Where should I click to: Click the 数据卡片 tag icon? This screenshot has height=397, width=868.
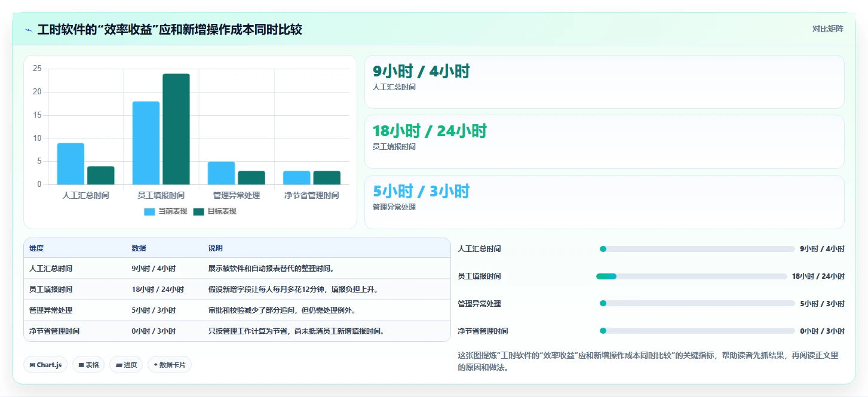tap(156, 365)
